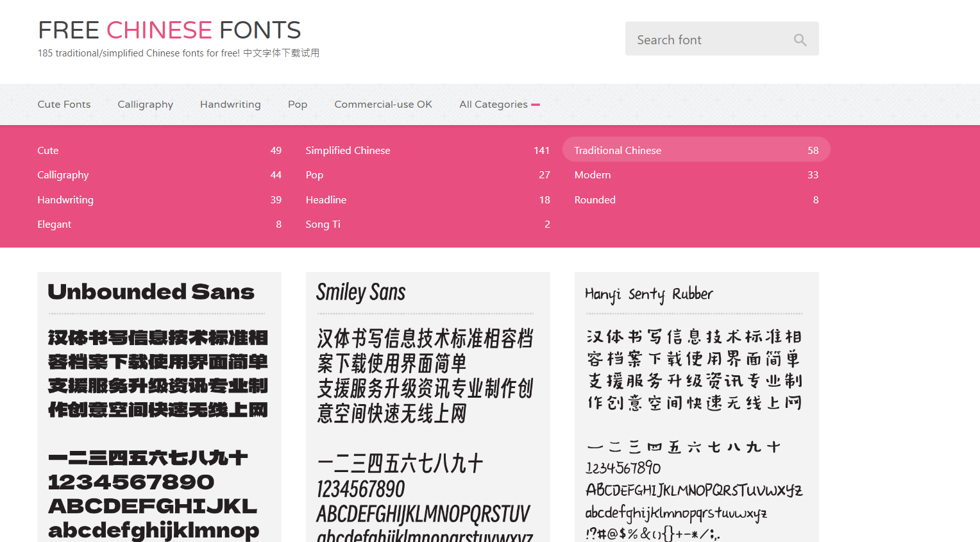View the Smiley Sans font details
The width and height of the screenshot is (980, 542).
360,292
